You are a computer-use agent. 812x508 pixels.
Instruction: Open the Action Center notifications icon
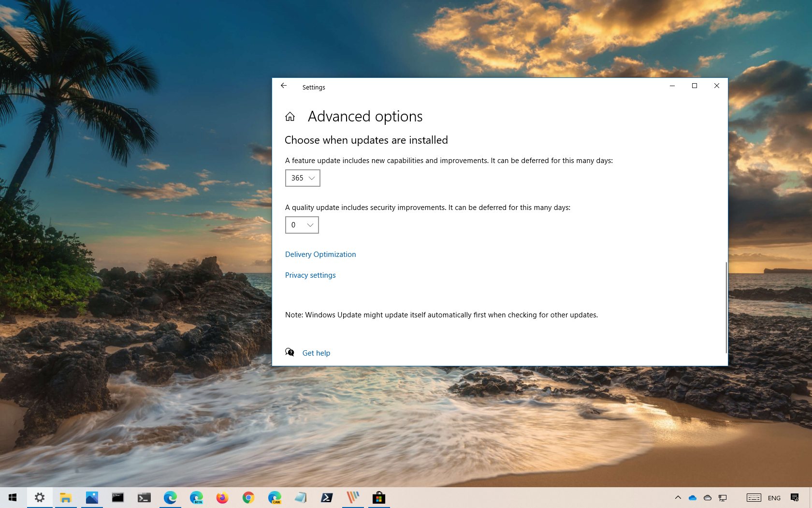coord(795,497)
